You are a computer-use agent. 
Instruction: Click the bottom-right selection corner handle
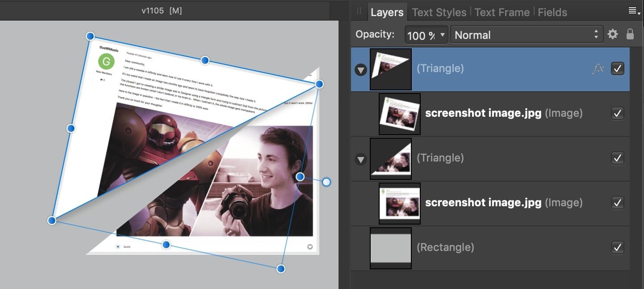tap(280, 269)
